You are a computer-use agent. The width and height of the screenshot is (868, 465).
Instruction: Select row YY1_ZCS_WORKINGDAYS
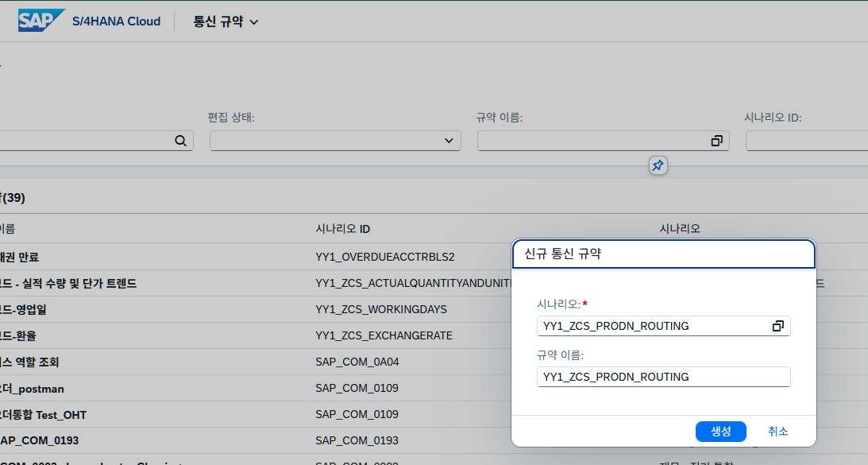click(381, 309)
